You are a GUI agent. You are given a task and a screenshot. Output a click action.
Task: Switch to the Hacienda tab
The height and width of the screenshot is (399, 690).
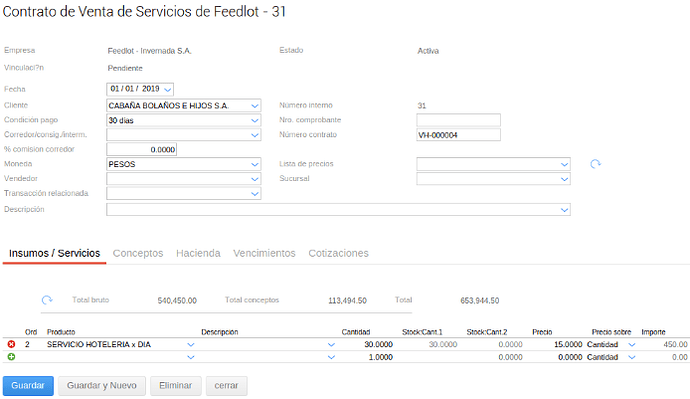pos(198,253)
